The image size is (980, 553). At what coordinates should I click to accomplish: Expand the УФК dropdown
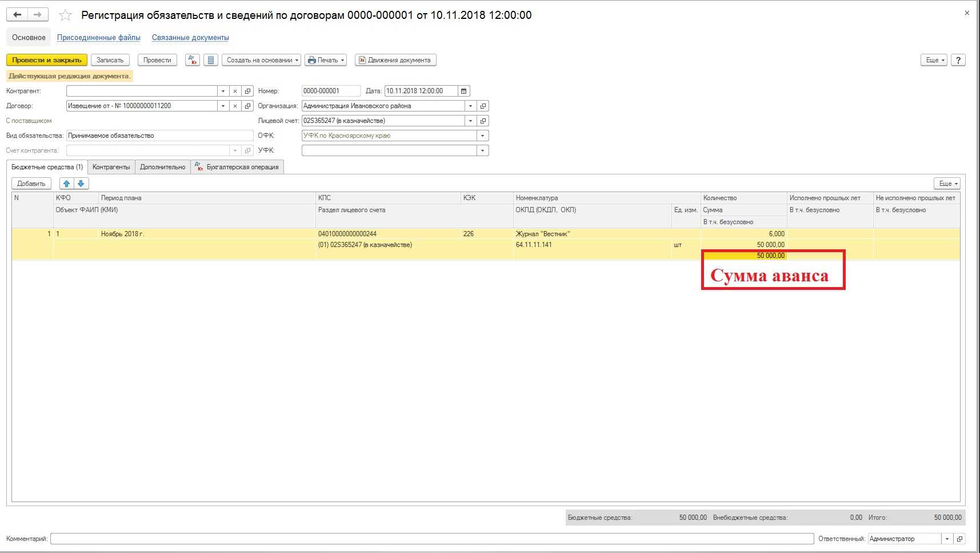pos(483,150)
